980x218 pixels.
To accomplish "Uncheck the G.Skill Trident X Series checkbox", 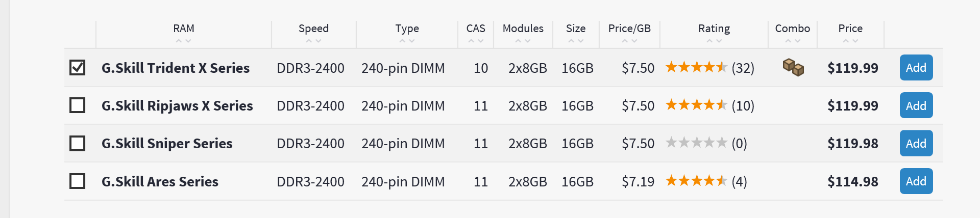I will point(78,68).
